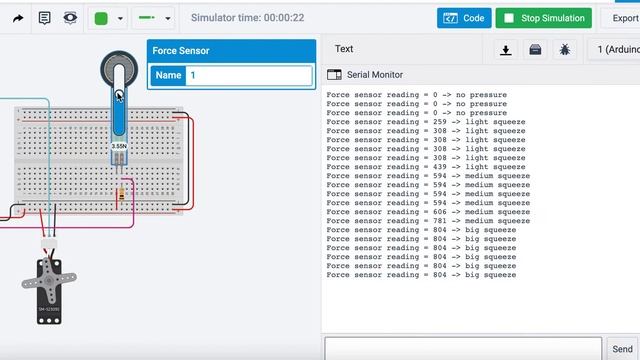Screen dimensions: 640x360
Task: Click the download code icon
Action: click(x=506, y=50)
